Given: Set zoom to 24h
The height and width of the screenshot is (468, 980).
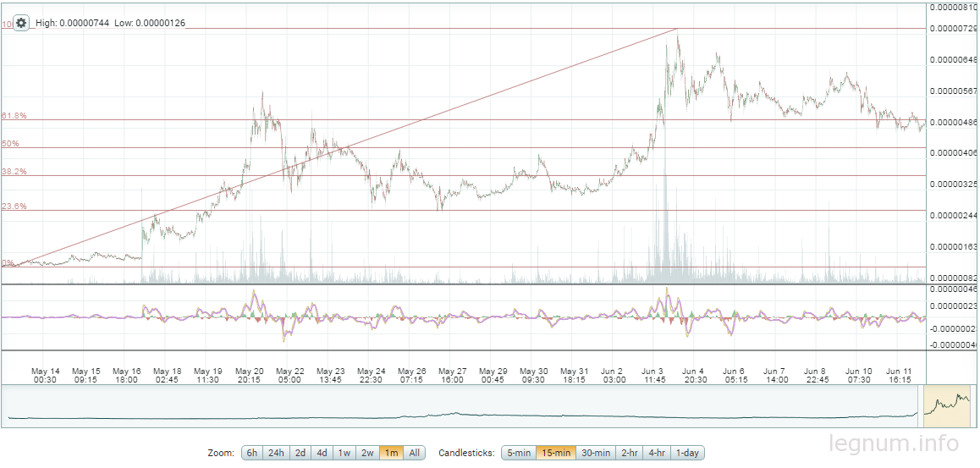Looking at the screenshot, I should [276, 453].
